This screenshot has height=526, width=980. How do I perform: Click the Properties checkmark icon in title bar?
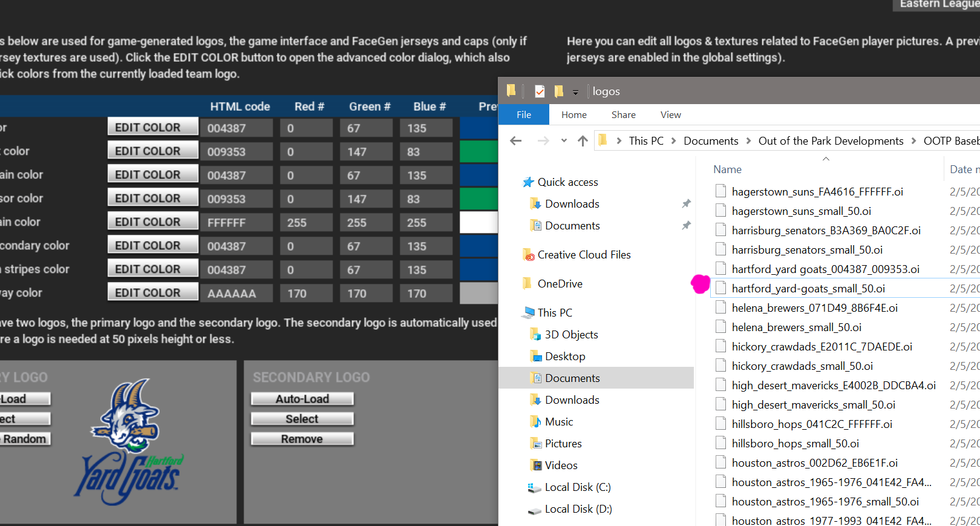(x=540, y=91)
